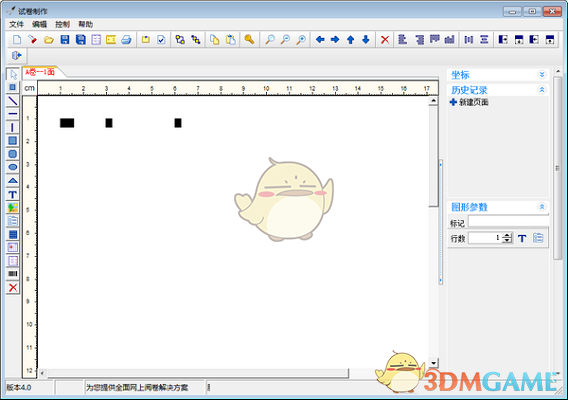This screenshot has width=568, height=400.
Task: Select the vertical line tool
Action: tap(13, 127)
